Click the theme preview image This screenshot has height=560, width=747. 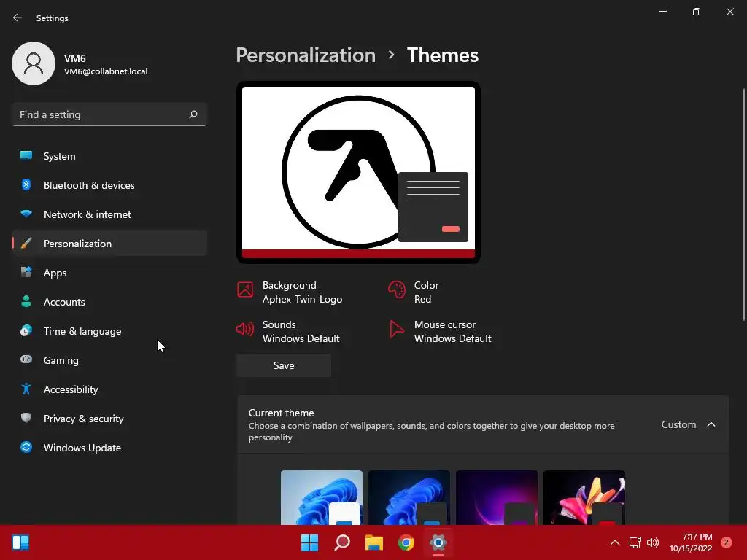tap(358, 172)
